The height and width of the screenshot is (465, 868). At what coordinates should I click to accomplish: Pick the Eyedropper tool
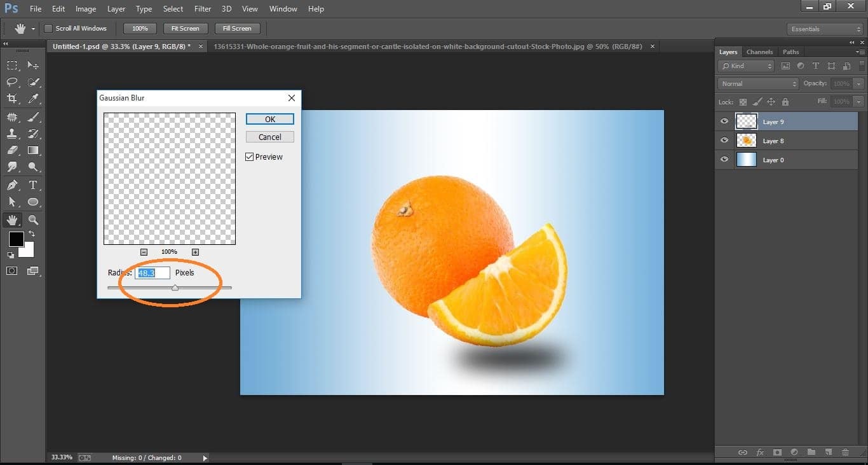33,99
